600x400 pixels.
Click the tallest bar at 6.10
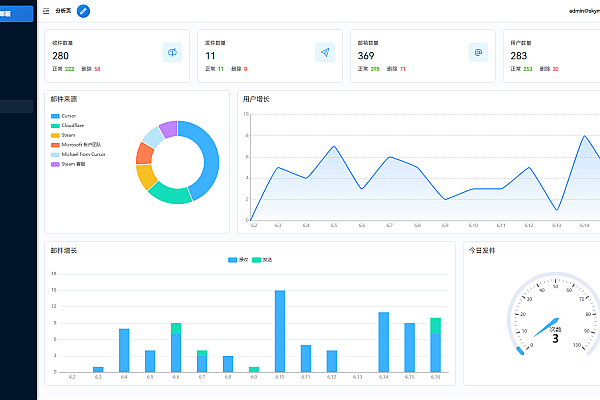[x=280, y=331]
